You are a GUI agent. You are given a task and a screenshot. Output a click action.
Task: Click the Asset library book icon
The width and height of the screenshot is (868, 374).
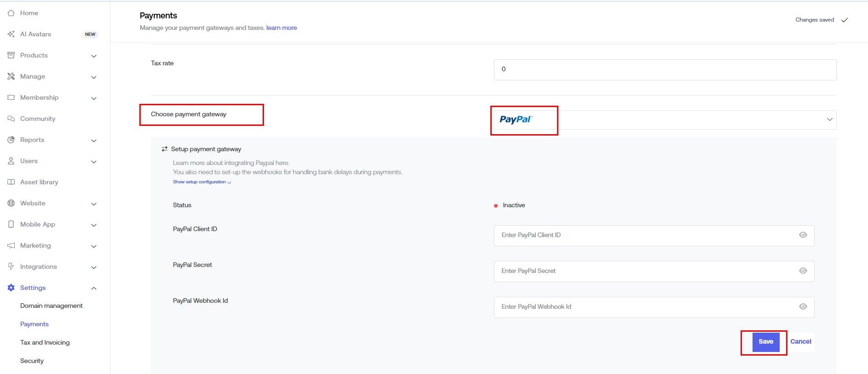coord(11,182)
